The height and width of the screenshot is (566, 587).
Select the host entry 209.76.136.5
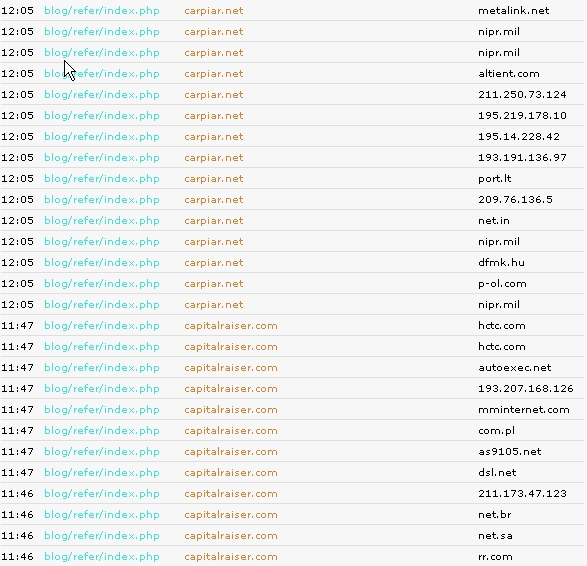(x=515, y=200)
